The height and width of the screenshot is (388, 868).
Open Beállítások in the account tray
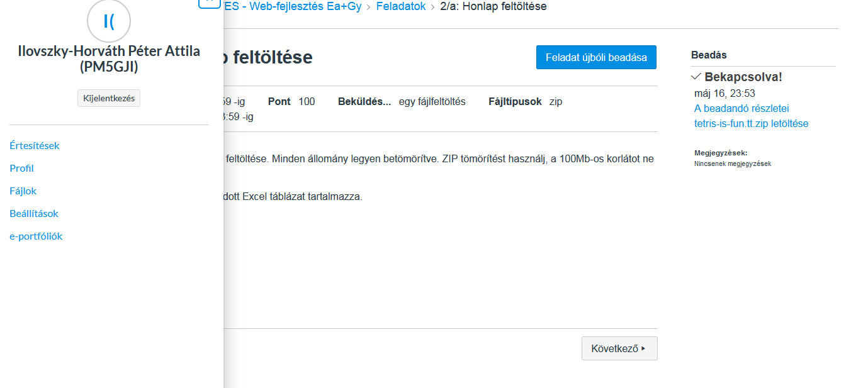[x=34, y=214]
